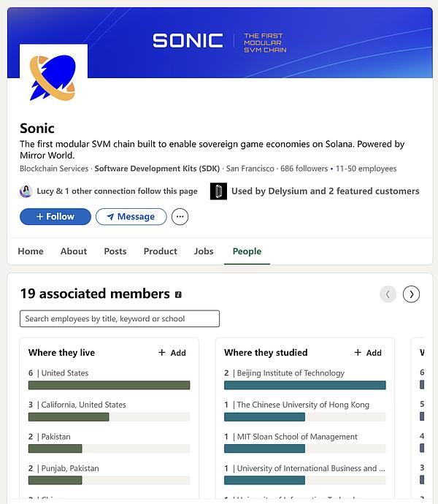
Task: Go to previous insights with left arrow
Action: tap(388, 294)
